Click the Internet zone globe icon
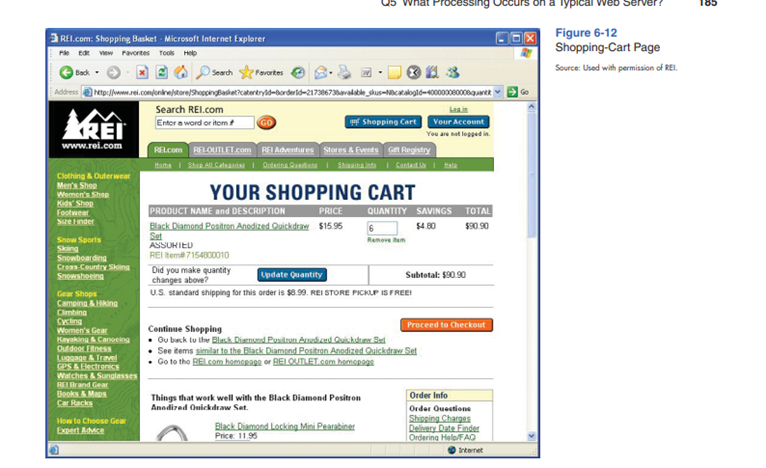The image size is (766, 468). pos(452,450)
